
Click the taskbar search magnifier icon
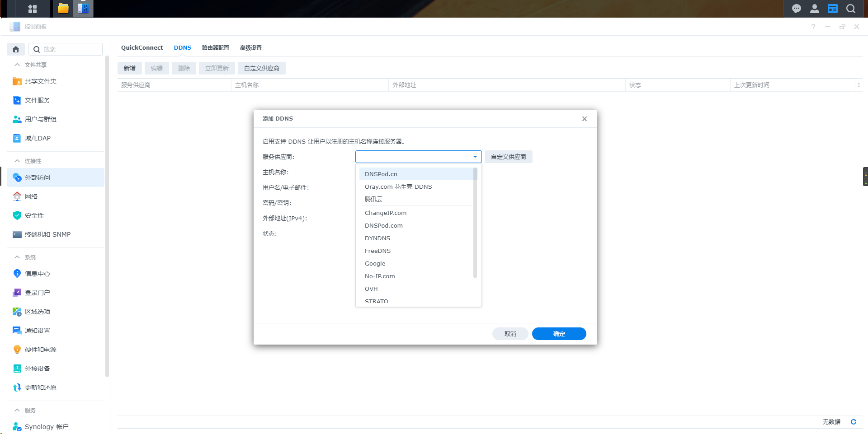[851, 9]
